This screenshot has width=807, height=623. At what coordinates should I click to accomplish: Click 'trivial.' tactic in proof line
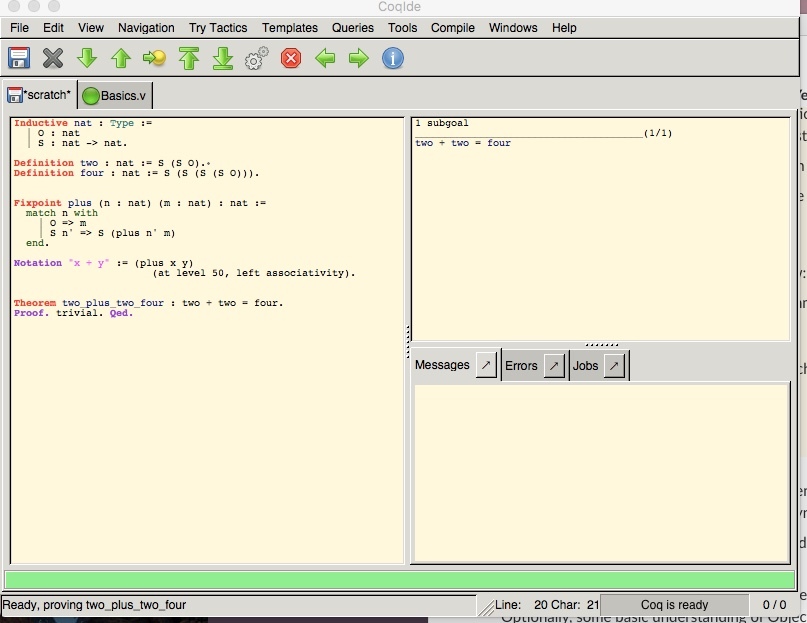point(79,313)
